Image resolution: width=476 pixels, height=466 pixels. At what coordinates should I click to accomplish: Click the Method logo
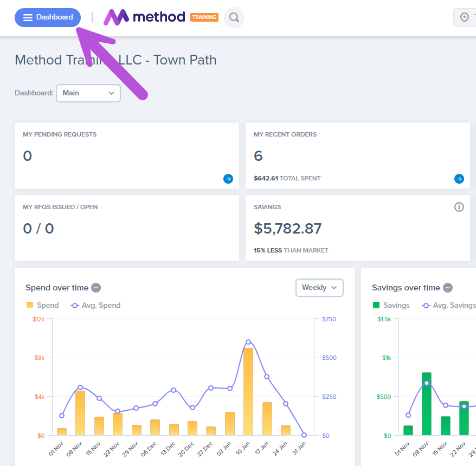point(144,17)
